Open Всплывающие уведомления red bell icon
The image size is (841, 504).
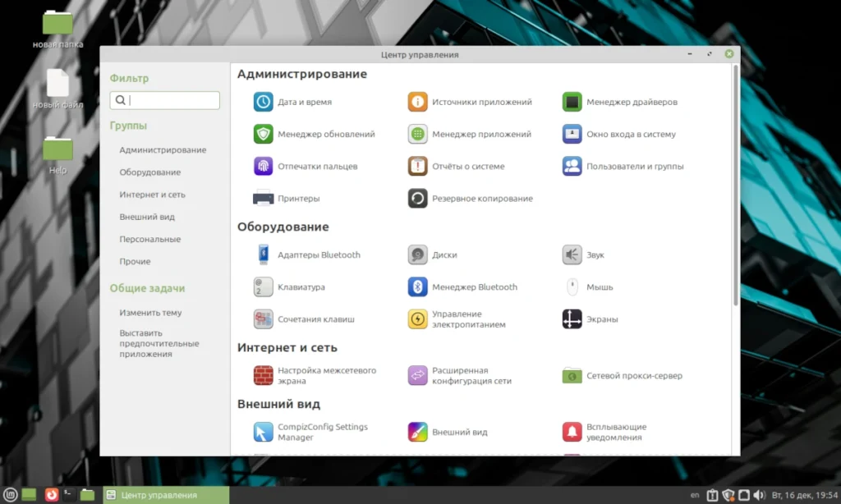coord(572,432)
